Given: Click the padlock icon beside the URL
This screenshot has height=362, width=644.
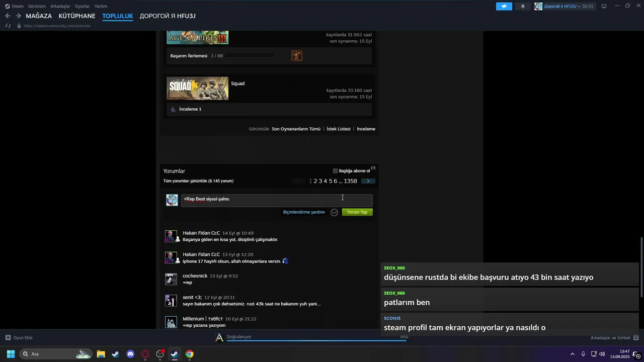Looking at the screenshot, I should pyautogui.click(x=19, y=26).
